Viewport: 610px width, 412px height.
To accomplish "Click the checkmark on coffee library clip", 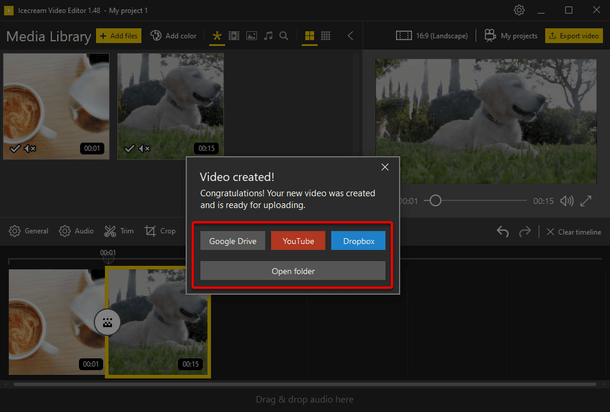I will (15, 148).
